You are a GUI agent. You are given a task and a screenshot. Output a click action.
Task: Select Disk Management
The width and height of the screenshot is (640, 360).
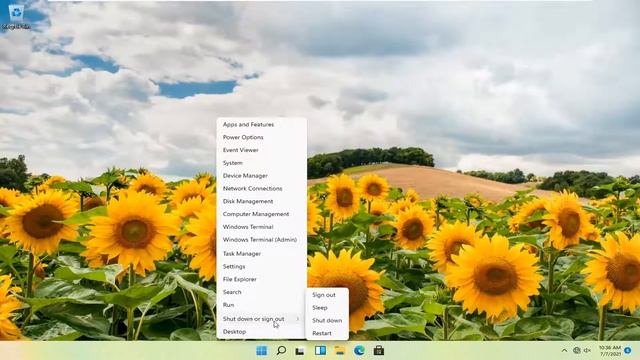pyautogui.click(x=262, y=201)
